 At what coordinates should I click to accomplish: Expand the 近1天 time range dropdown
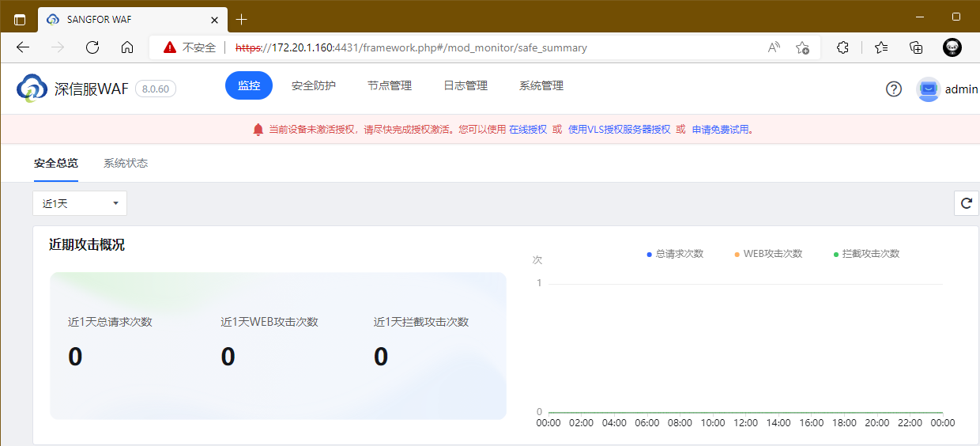pyautogui.click(x=80, y=203)
